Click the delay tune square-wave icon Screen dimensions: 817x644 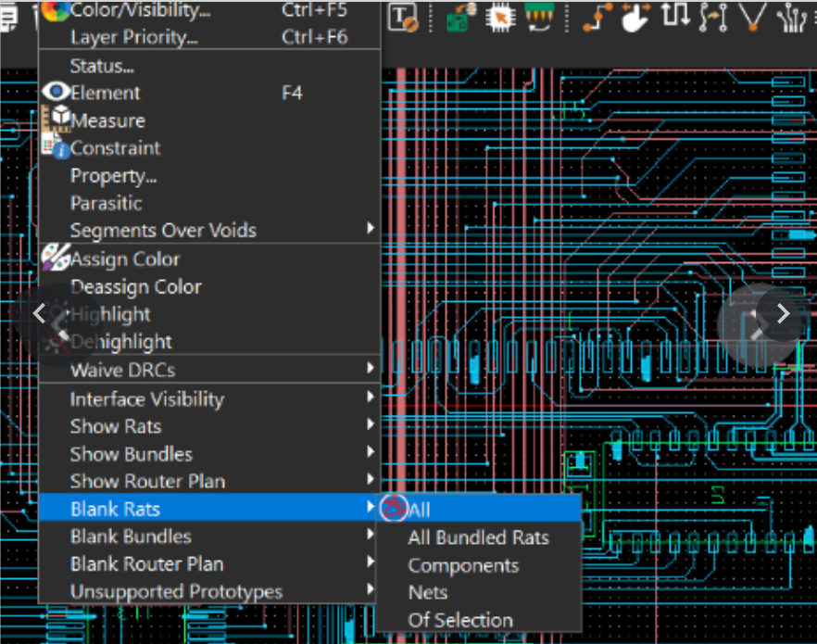(675, 17)
